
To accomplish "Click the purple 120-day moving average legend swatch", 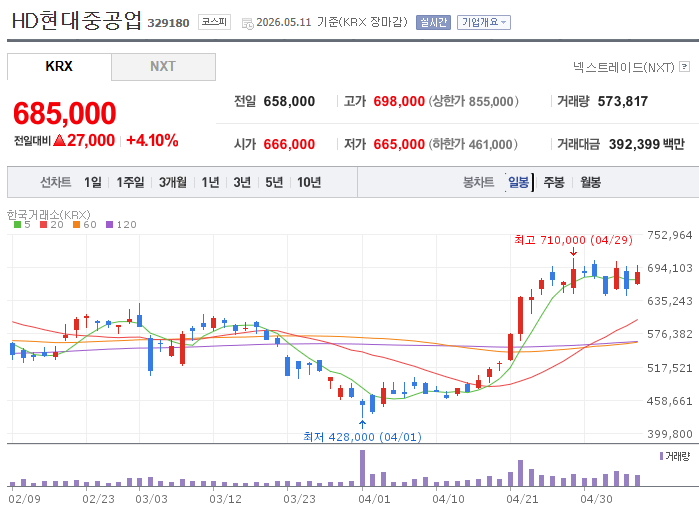I will coord(110,225).
